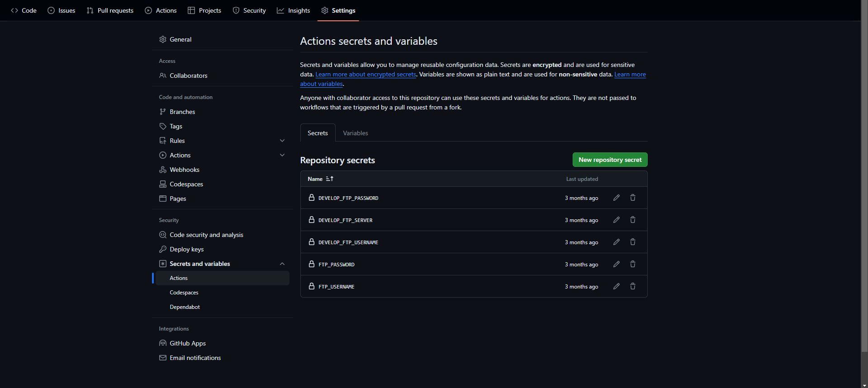Image resolution: width=868 pixels, height=388 pixels.
Task: Open Learn more about encrypted secrets link
Action: (x=365, y=74)
